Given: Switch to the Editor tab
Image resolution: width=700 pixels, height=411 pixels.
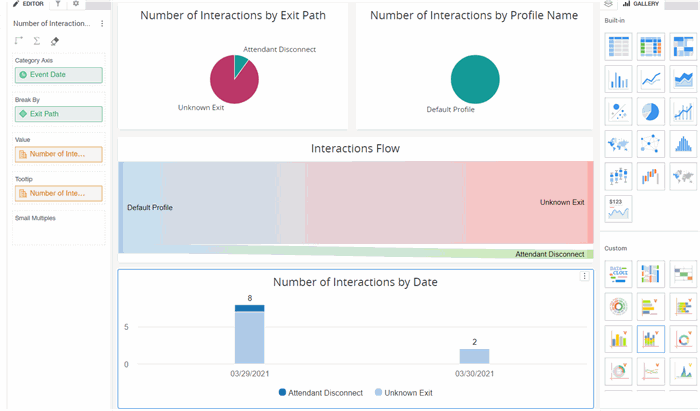Looking at the screenshot, I should pyautogui.click(x=27, y=4).
